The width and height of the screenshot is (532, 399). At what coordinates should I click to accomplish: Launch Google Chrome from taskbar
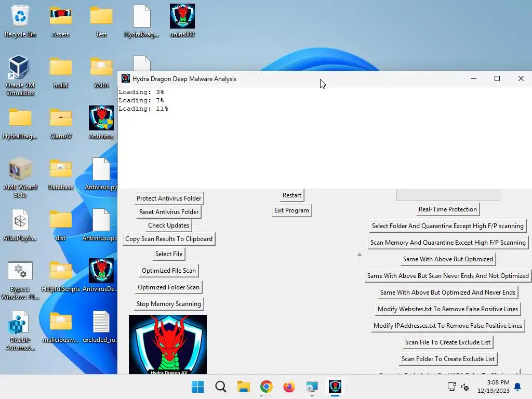click(x=267, y=387)
